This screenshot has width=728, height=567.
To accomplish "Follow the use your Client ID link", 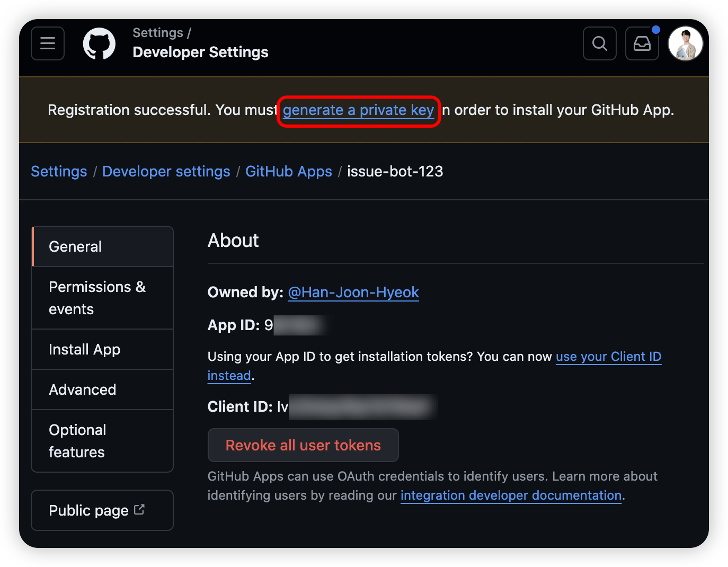I will (x=608, y=357).
